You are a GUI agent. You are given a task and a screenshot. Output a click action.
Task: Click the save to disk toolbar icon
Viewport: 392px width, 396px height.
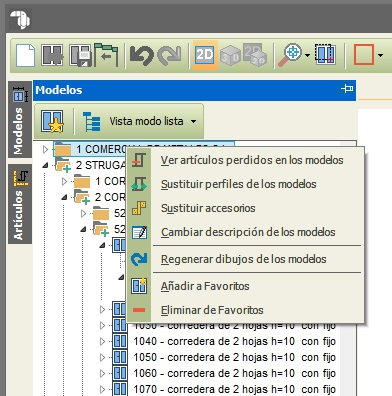[x=80, y=55]
